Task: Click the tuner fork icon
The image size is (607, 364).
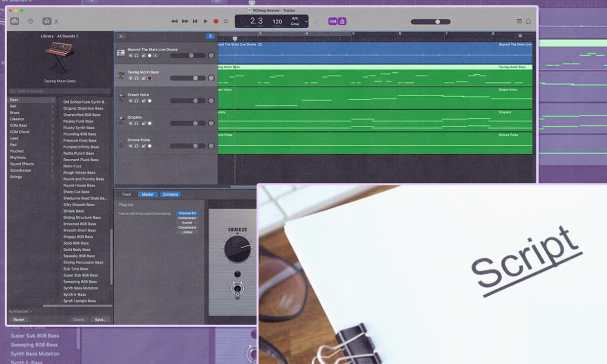Action: (x=317, y=21)
